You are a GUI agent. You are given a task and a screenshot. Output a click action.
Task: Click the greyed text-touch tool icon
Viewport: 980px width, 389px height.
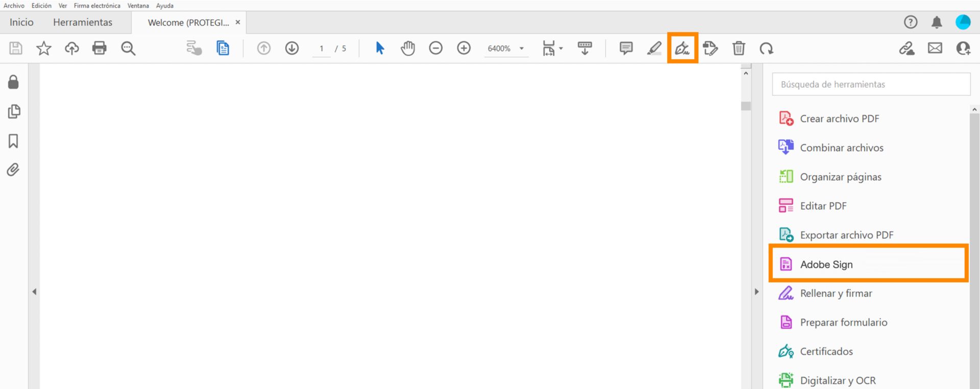coord(194,48)
